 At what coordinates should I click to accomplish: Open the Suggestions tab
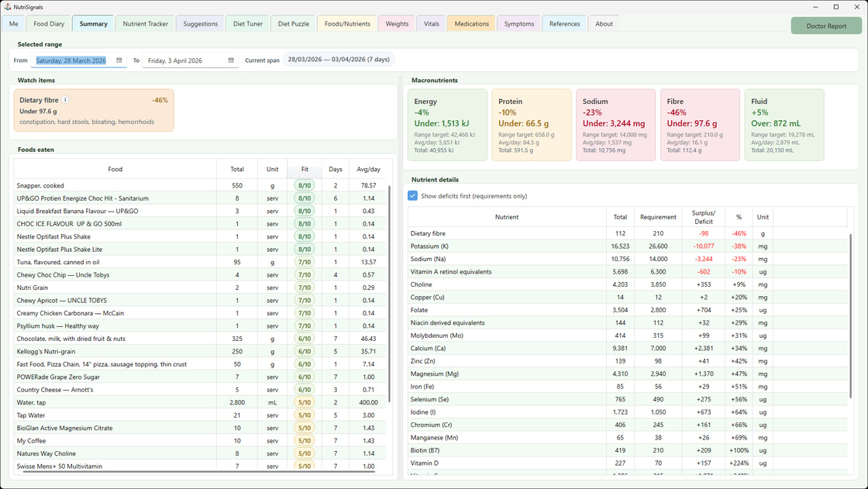pyautogui.click(x=200, y=23)
